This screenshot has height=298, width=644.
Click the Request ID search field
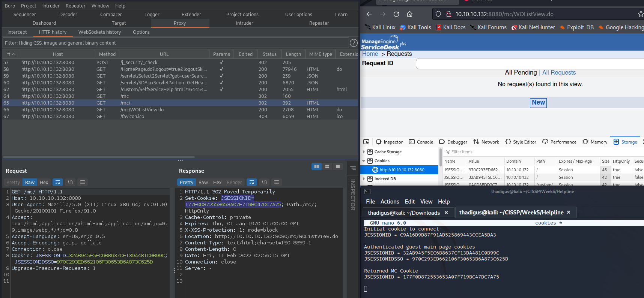pyautogui.click(x=530, y=64)
